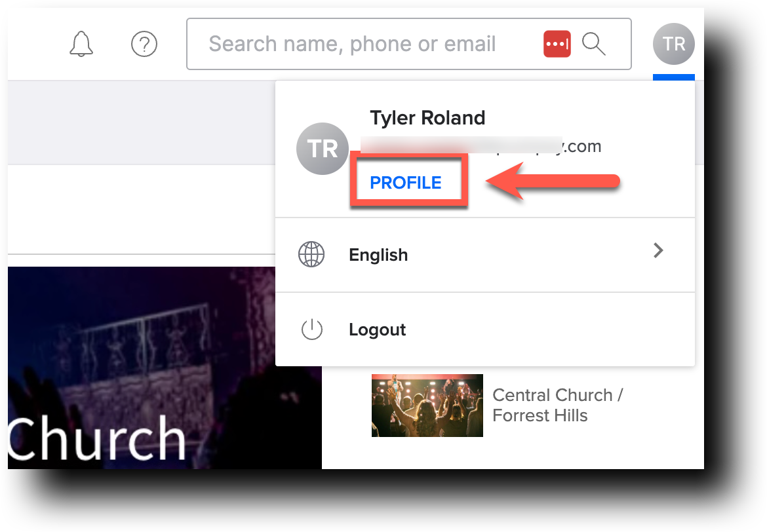The width and height of the screenshot is (767, 532).
Task: Click the red LastPass icon in search bar
Action: (x=556, y=43)
